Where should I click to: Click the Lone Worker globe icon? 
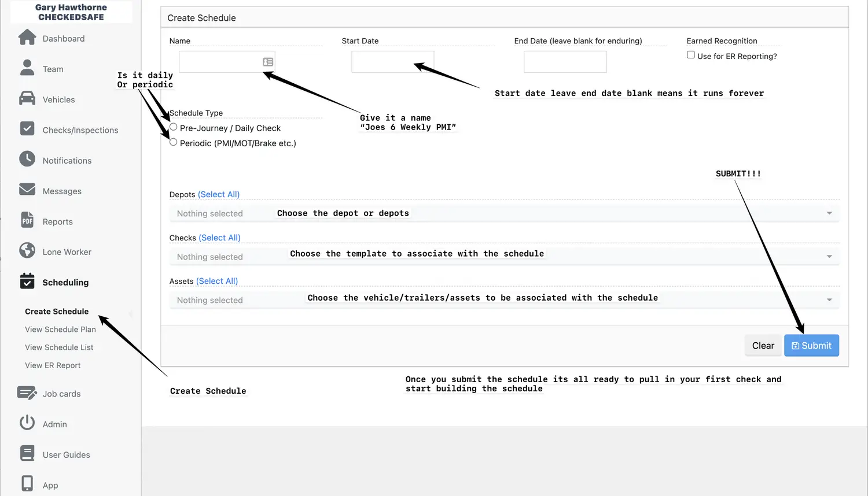27,251
